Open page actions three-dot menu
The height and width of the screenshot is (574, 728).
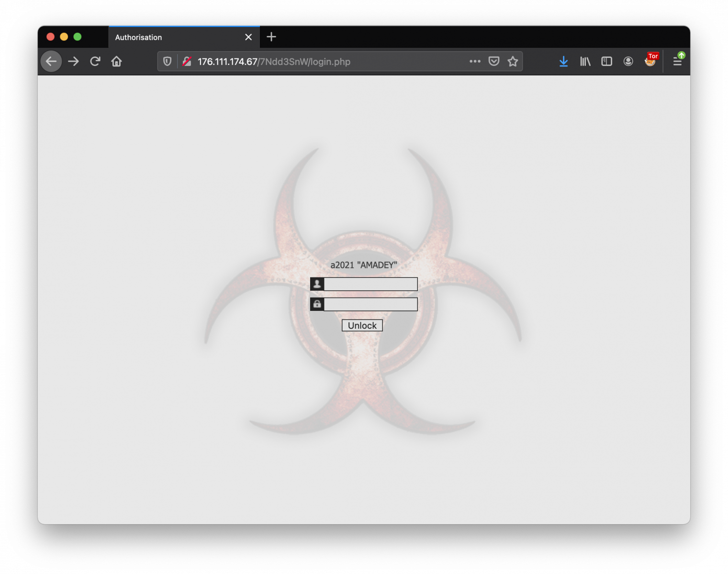tap(475, 61)
